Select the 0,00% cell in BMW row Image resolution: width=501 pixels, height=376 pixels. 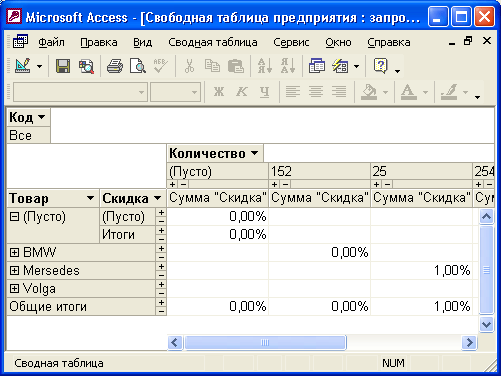(319, 252)
